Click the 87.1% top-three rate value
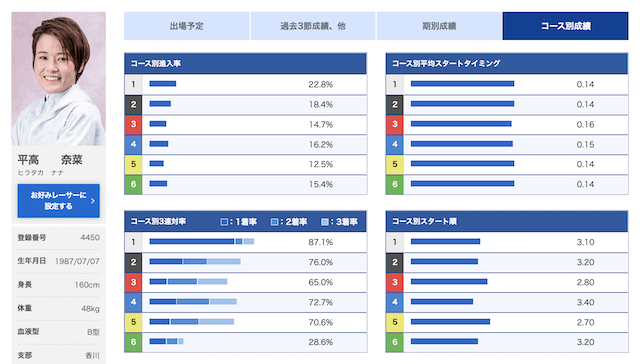Viewport: 640px width, 364px height. point(320,242)
